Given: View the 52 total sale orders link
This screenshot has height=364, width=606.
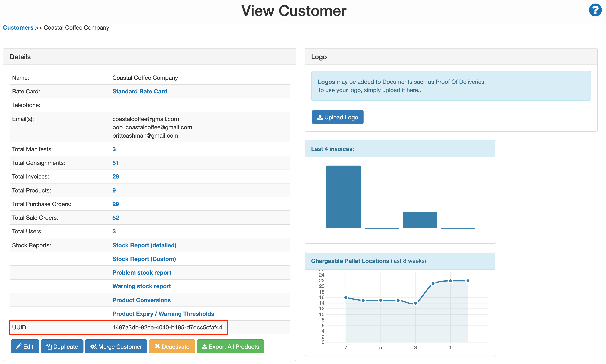Looking at the screenshot, I should pos(115,218).
